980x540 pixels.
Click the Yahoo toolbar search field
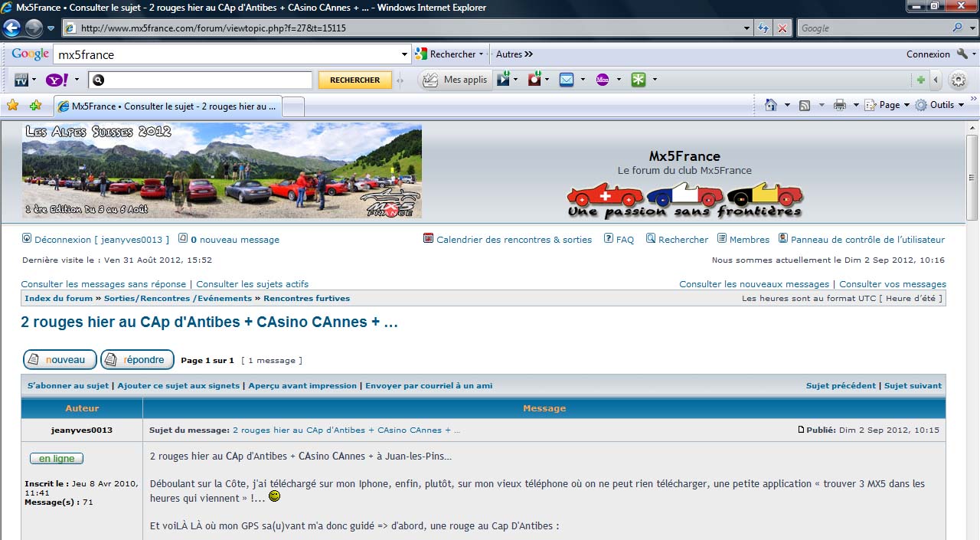201,80
